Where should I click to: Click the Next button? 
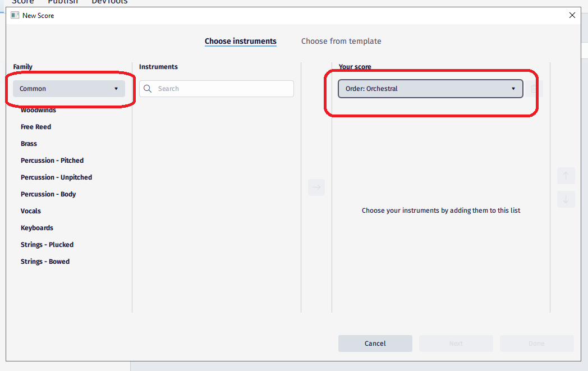click(456, 343)
